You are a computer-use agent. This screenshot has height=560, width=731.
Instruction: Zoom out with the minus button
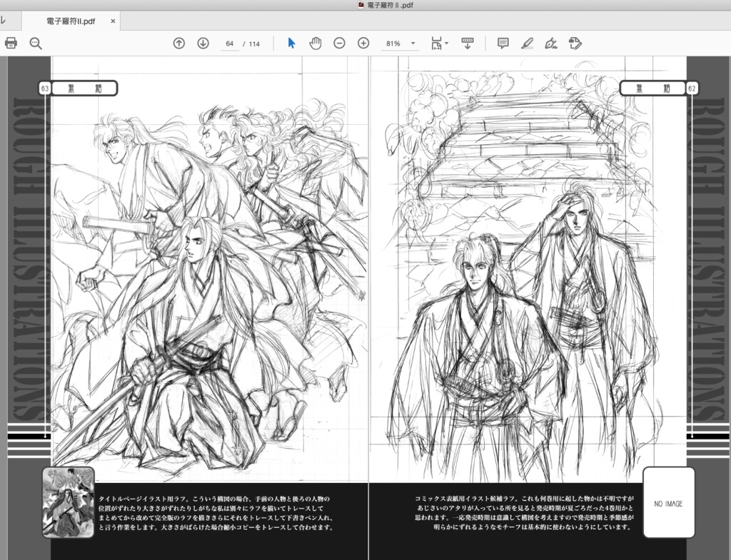[x=339, y=44]
